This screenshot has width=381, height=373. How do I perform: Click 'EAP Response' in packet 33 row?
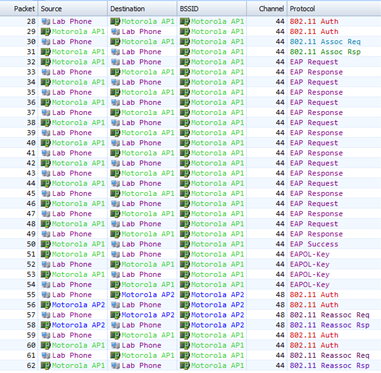316,72
